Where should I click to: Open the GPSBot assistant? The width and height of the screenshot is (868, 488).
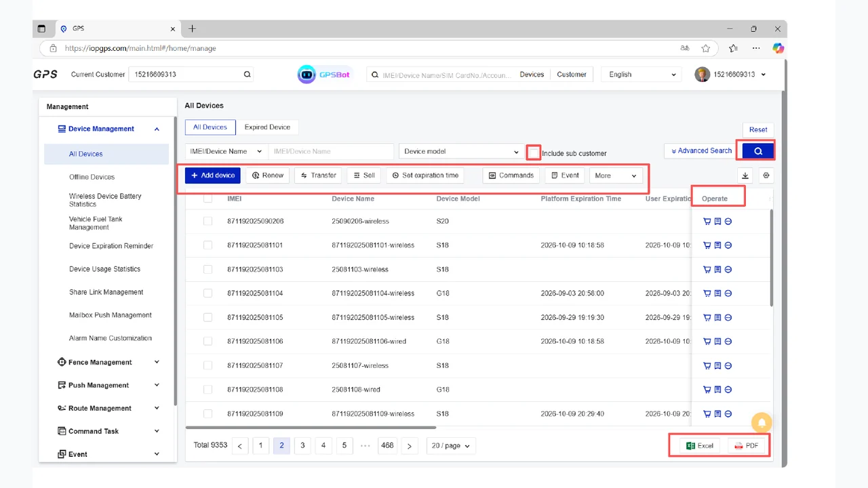click(x=324, y=75)
